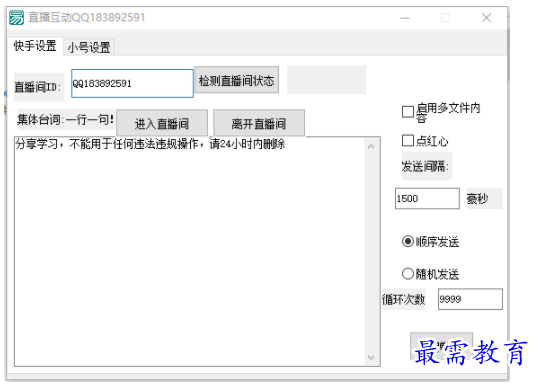Click the 离开直播间 button
Screen dimensions: 536x384
point(259,123)
